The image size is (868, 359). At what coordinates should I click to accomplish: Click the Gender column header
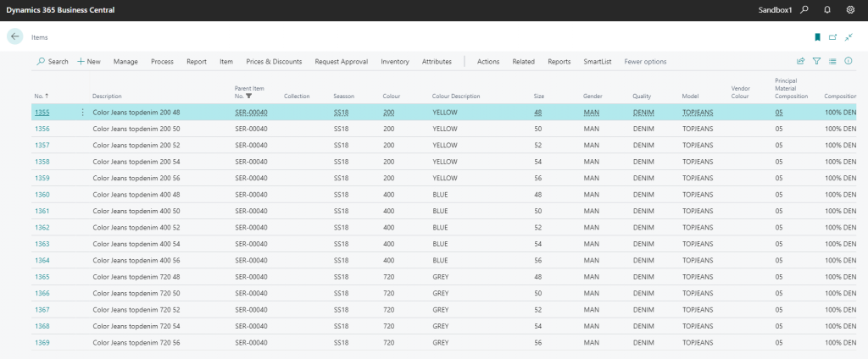click(x=593, y=97)
